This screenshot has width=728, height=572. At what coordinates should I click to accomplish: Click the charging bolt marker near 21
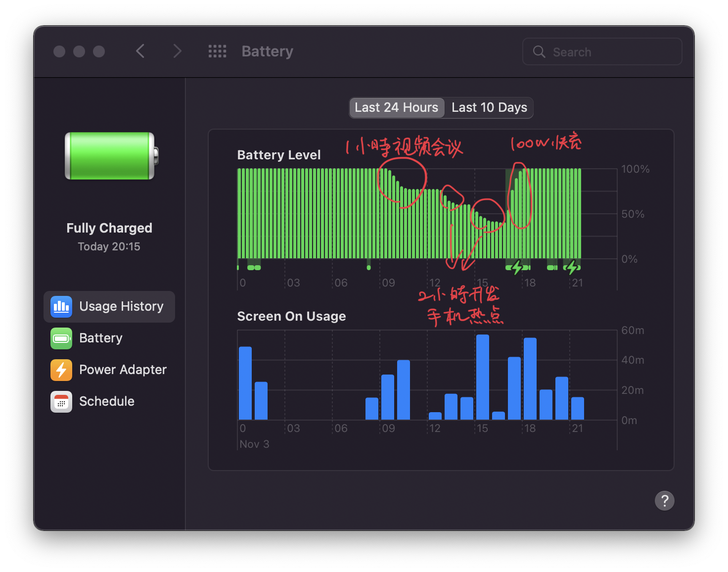coord(572,268)
